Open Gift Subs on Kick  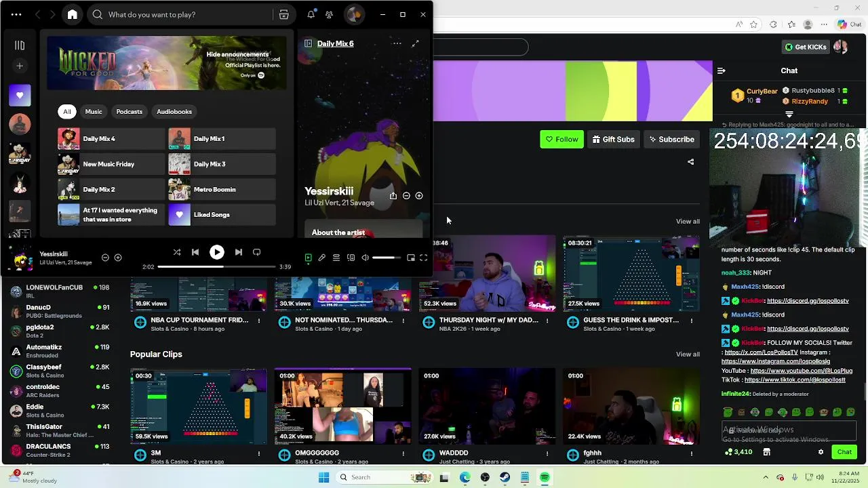613,139
